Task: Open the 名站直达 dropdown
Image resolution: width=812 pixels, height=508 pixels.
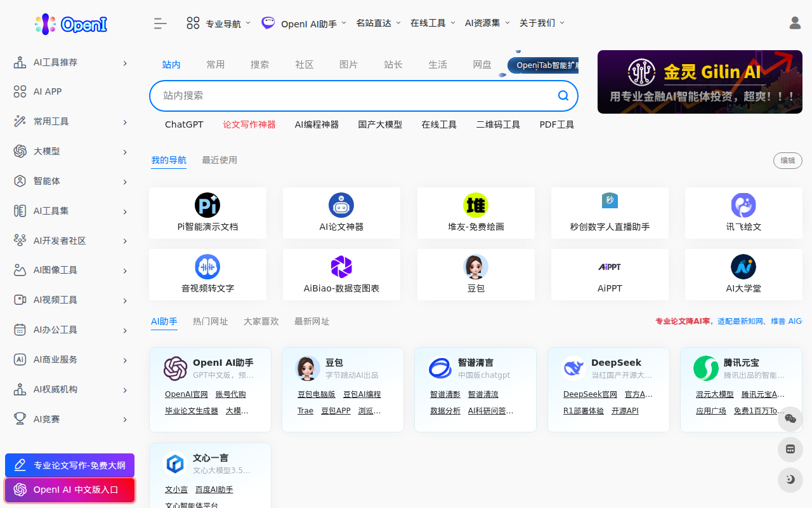Action: [379, 23]
